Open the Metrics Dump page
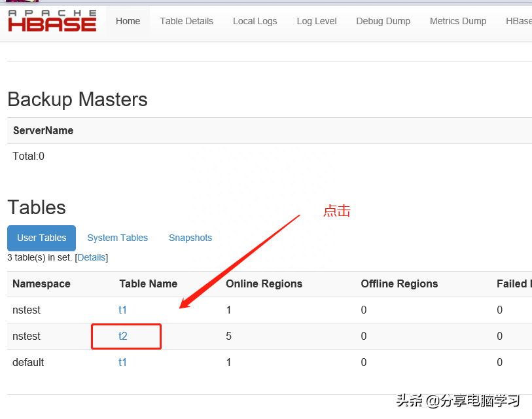The height and width of the screenshot is (419, 532). 458,21
